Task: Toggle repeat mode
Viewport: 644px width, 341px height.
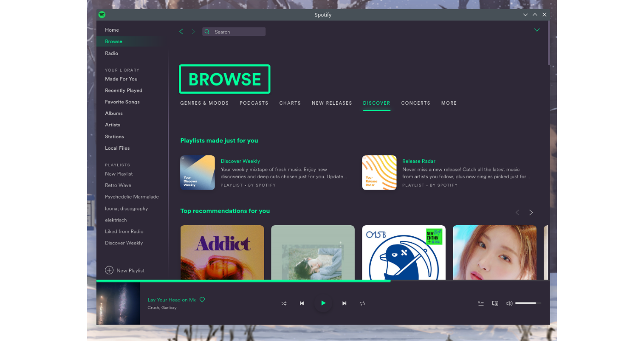Action: click(362, 303)
